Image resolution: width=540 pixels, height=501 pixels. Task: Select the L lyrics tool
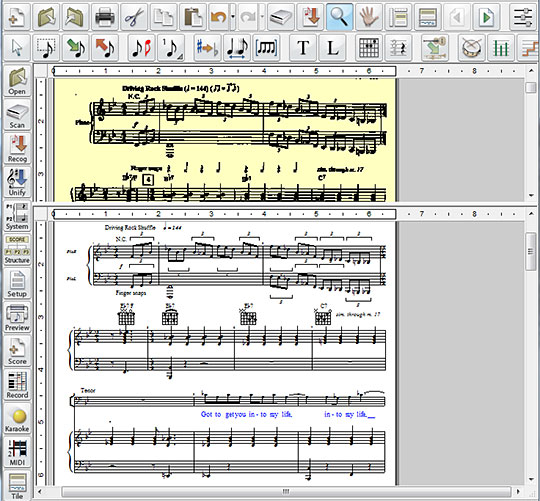click(332, 48)
